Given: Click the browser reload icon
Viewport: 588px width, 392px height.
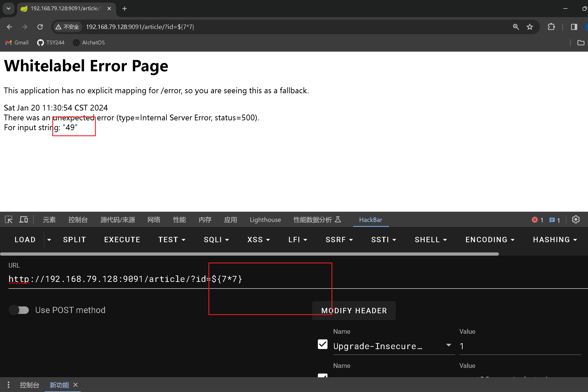Looking at the screenshot, I should click(40, 27).
